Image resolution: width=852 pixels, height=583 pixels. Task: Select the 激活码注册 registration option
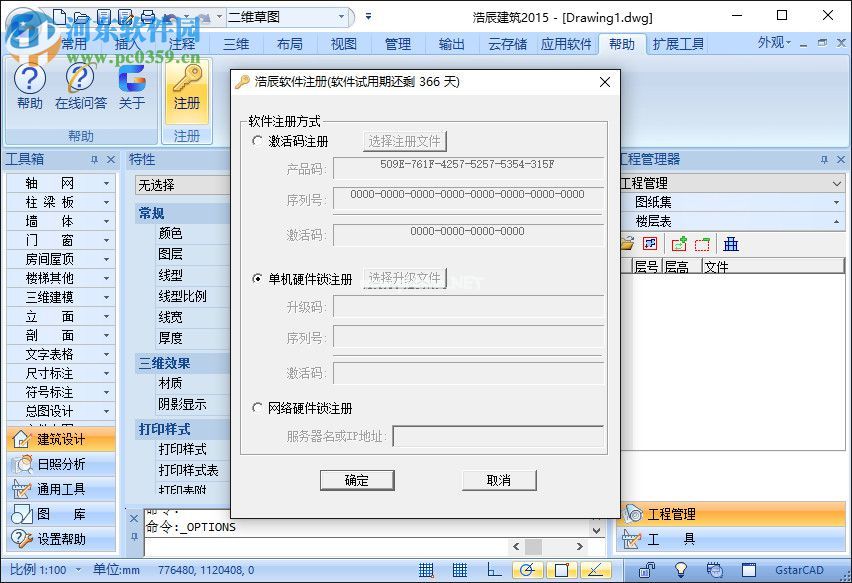(257, 140)
